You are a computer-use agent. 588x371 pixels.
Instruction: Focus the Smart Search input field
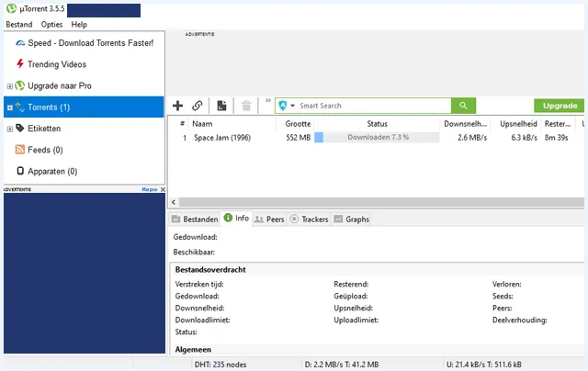pos(374,106)
